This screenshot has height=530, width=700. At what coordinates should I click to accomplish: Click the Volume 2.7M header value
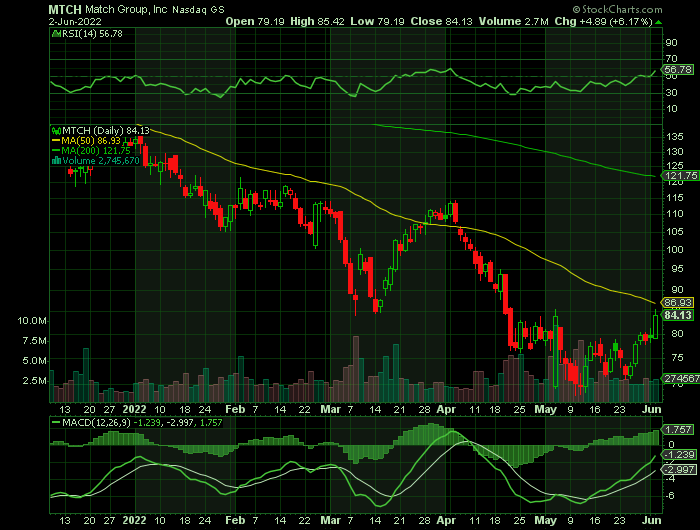[x=514, y=21]
